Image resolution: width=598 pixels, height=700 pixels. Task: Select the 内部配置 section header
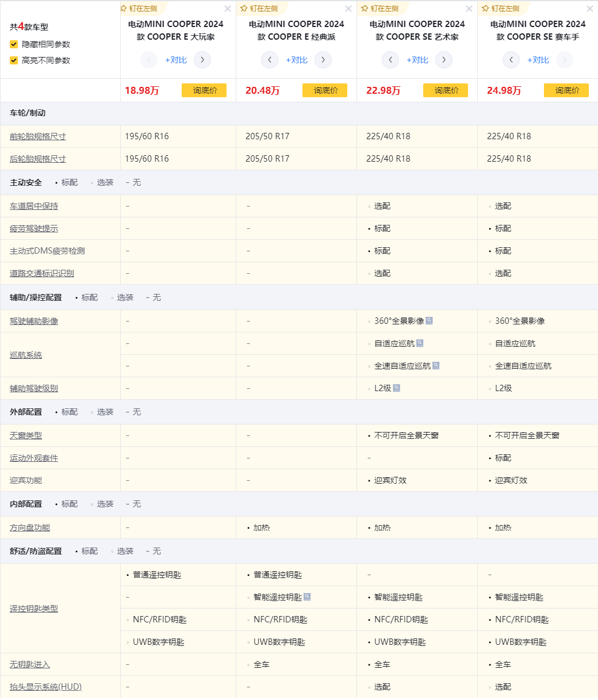[x=26, y=504]
